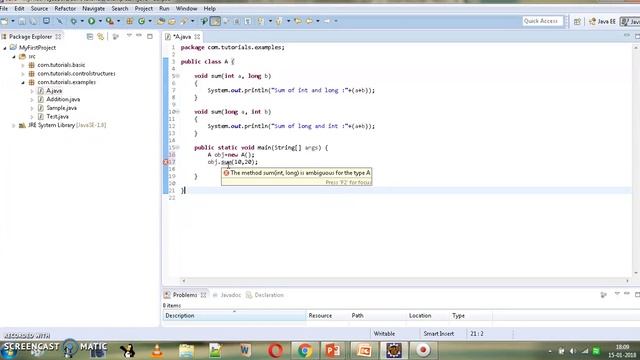640x360 pixels.
Task: Expand the Addition.java file node
Action: [x=32, y=99]
